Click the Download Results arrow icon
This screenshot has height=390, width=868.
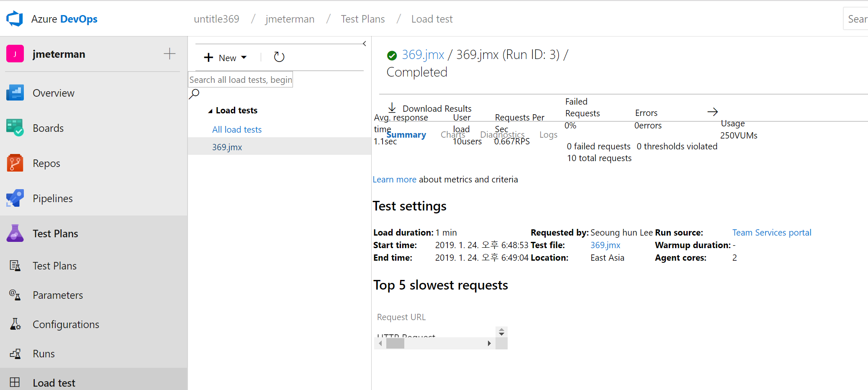(x=392, y=108)
